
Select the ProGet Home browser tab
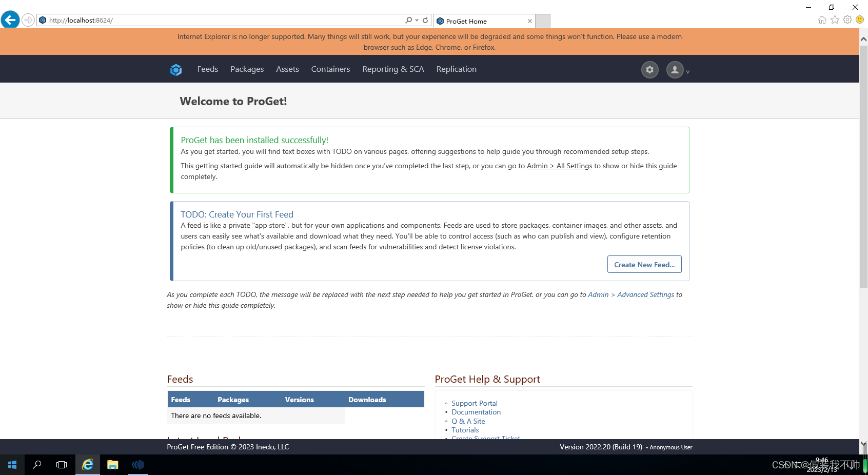click(x=484, y=21)
